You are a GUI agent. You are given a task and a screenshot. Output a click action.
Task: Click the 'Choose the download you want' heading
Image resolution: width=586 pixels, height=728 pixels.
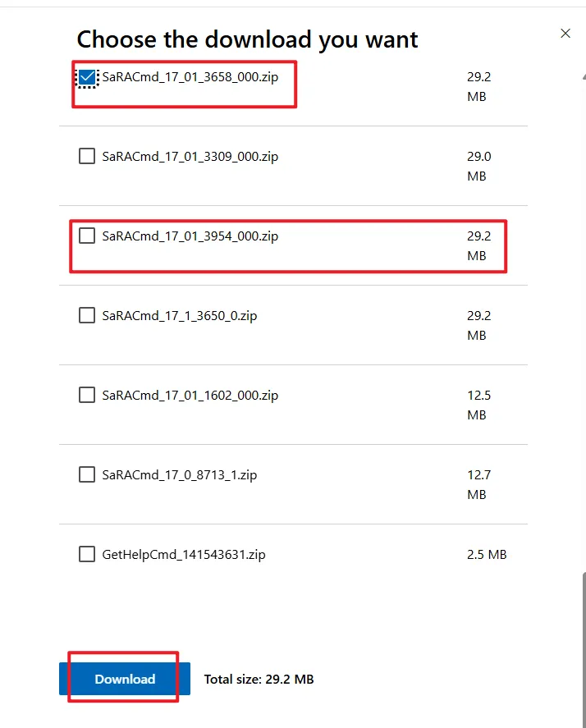tap(247, 39)
